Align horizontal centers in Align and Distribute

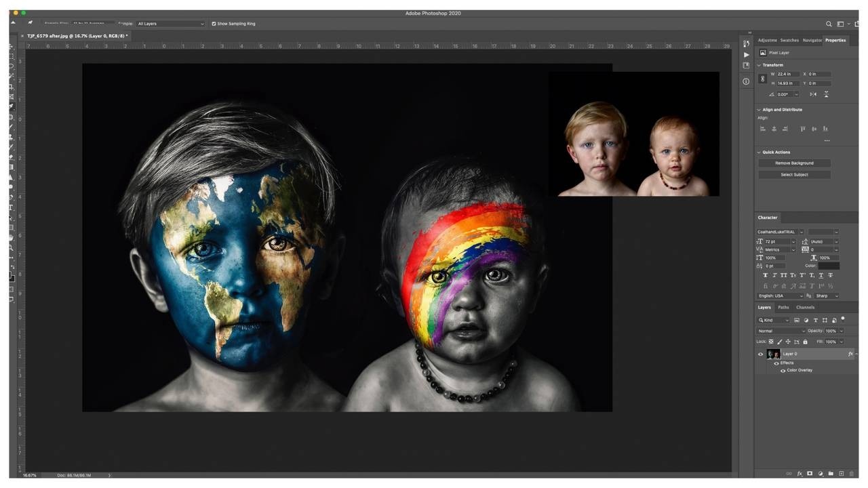(774, 129)
